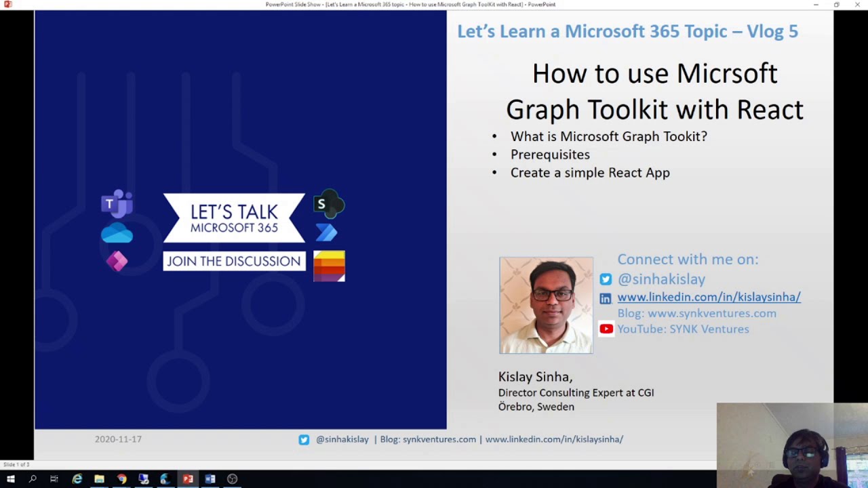Image resolution: width=868 pixels, height=488 pixels.
Task: Click the PowerPoint app icon in the title bar
Action: [x=8, y=4]
